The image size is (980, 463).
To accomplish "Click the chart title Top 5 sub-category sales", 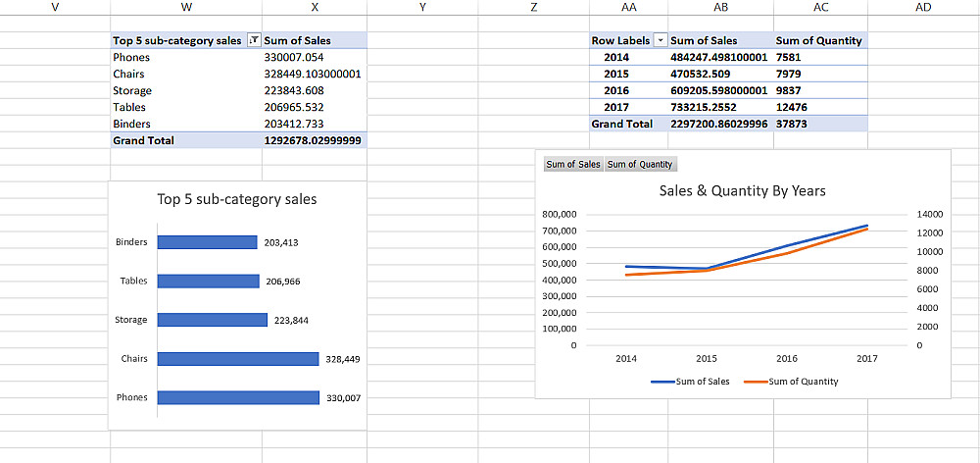I will (237, 199).
